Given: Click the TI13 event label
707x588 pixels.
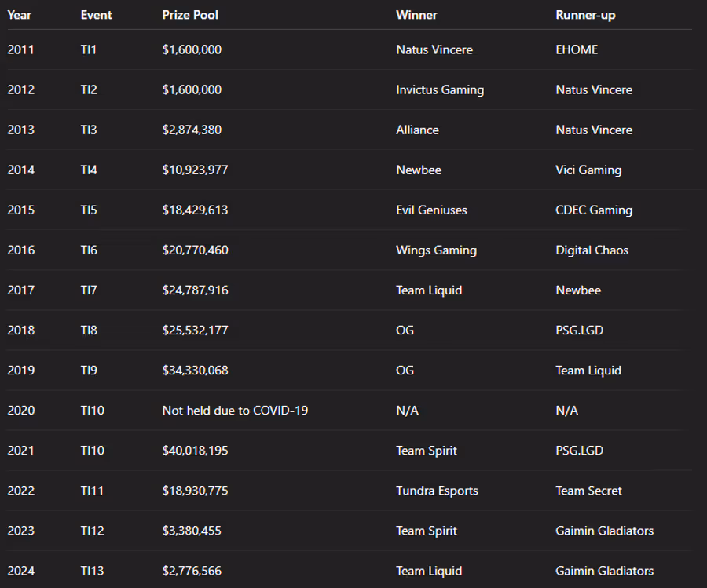Looking at the screenshot, I should coord(92,571).
